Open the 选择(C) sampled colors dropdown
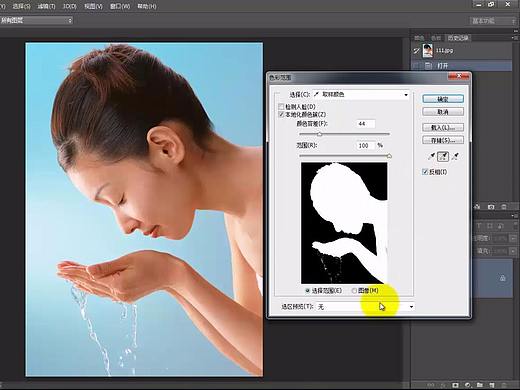 tap(361, 95)
